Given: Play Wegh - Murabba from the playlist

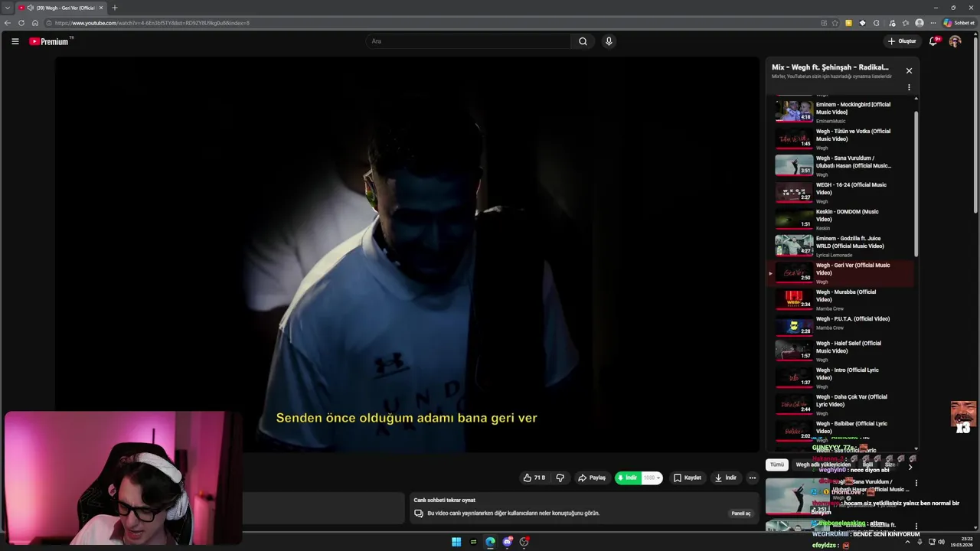Looking at the screenshot, I should [840, 299].
